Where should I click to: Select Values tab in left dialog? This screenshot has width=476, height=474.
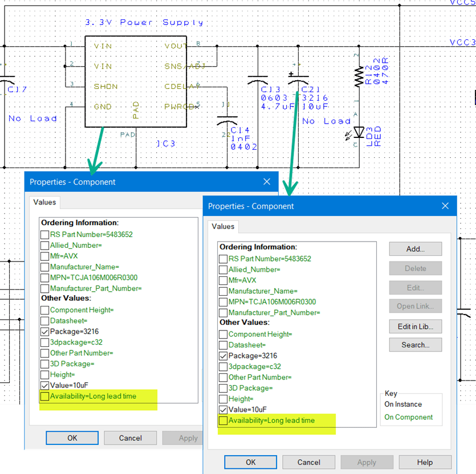(44, 202)
